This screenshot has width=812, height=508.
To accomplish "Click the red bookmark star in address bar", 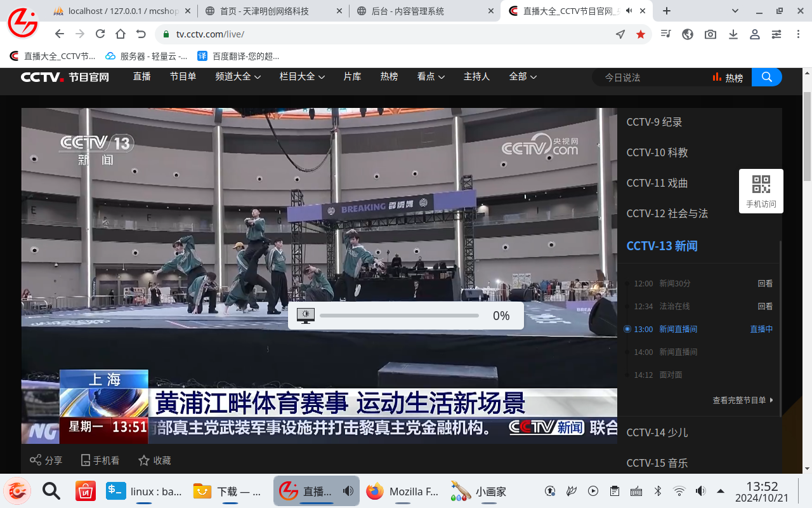I will tap(641, 34).
